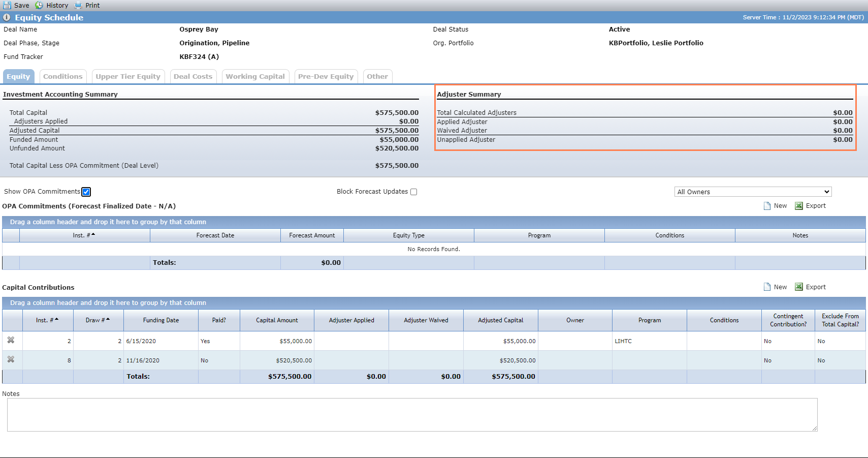Screen dimensions: 868x458
Task: Click inside the Notes text area
Action: point(412,415)
